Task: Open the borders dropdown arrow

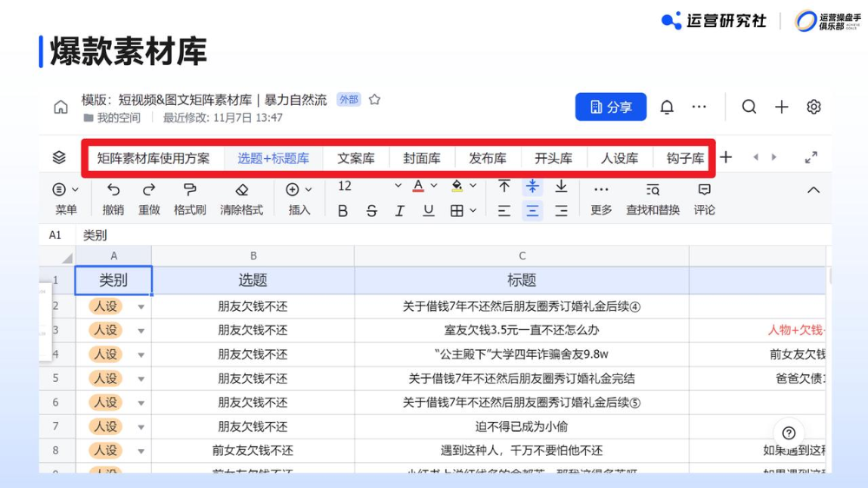Action: (x=473, y=211)
